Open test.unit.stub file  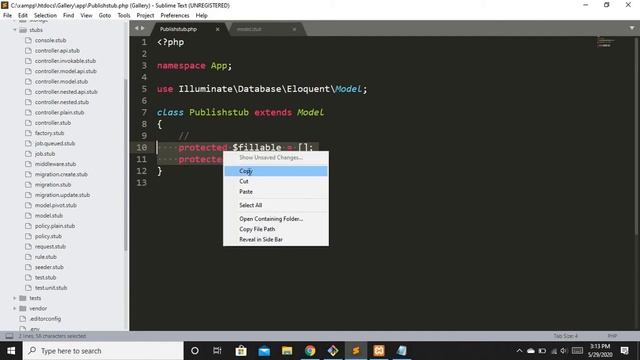51,288
